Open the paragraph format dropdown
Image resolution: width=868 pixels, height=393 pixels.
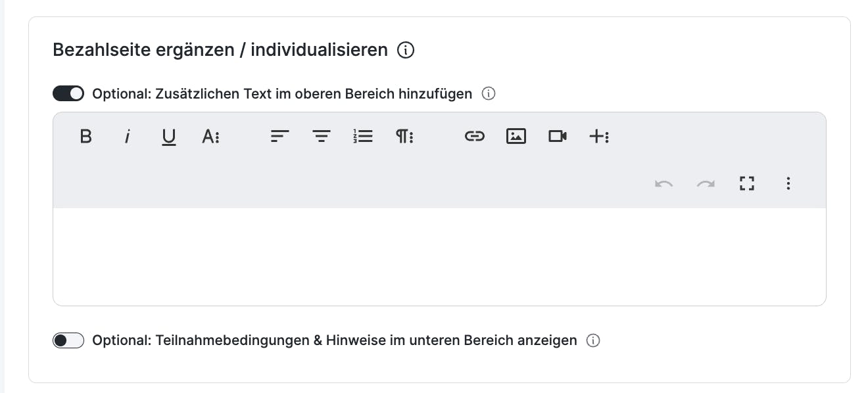click(404, 137)
